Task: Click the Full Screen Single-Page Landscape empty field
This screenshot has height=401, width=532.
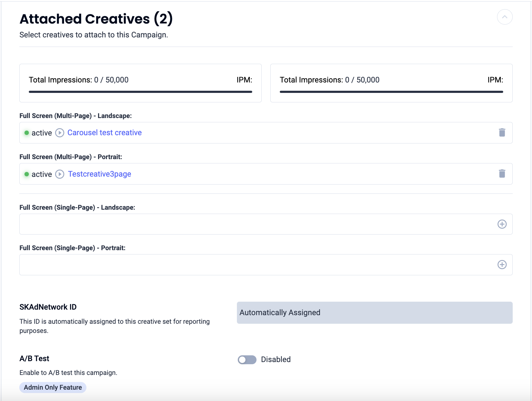Action: [266, 224]
